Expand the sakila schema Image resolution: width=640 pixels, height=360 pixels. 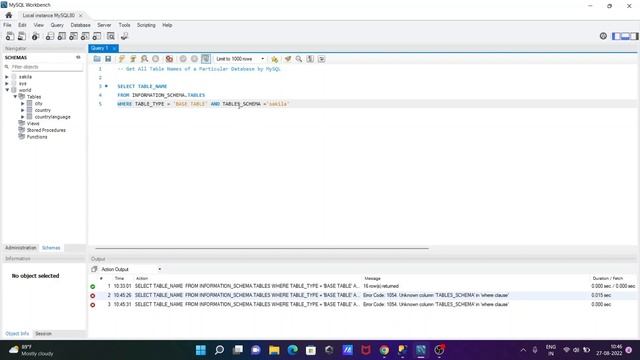click(x=7, y=77)
